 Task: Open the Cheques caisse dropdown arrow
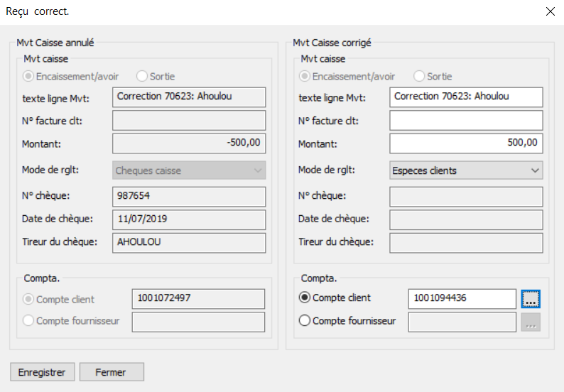(258, 170)
